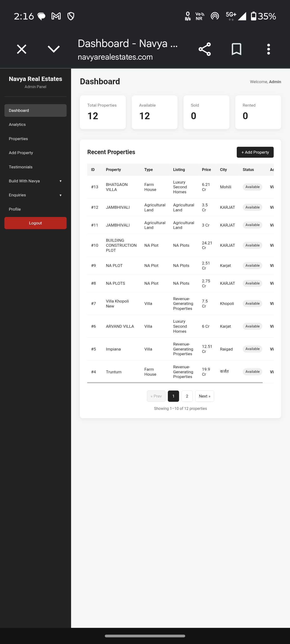Tap the share icon in the browser bar

[x=204, y=49]
